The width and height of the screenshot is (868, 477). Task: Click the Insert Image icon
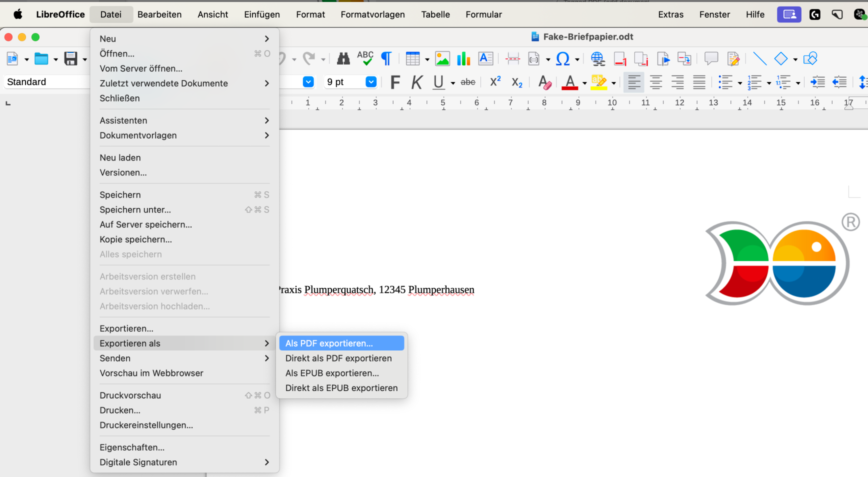tap(442, 59)
